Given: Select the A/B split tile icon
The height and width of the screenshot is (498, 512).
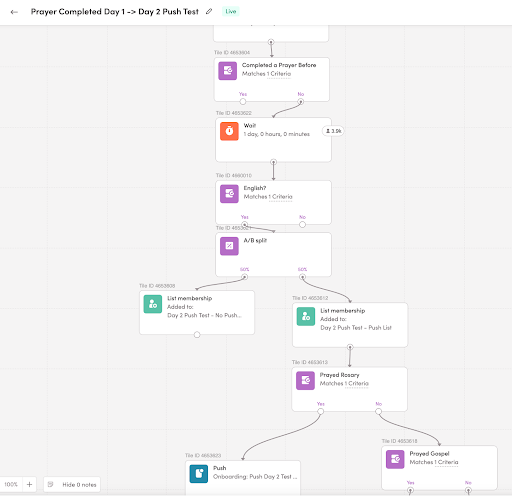Looking at the screenshot, I should [x=229, y=246].
